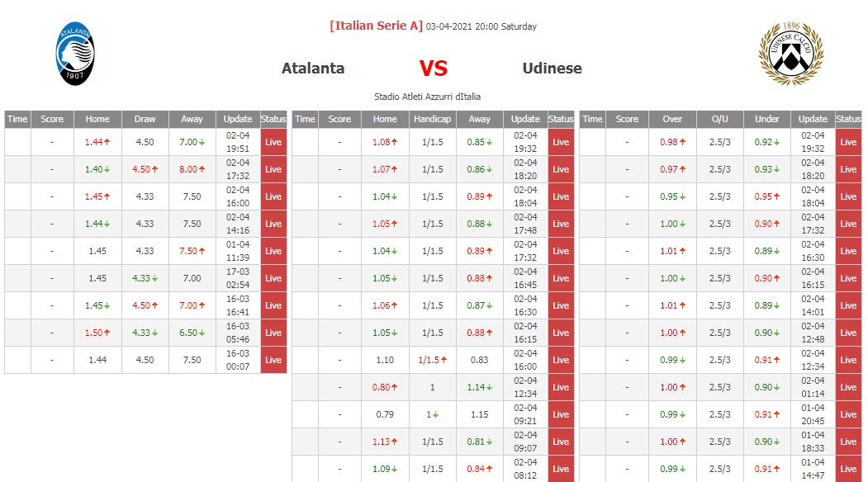This screenshot has width=868, height=482.
Task: Click the Udinese Calcio crest
Action: point(790,54)
